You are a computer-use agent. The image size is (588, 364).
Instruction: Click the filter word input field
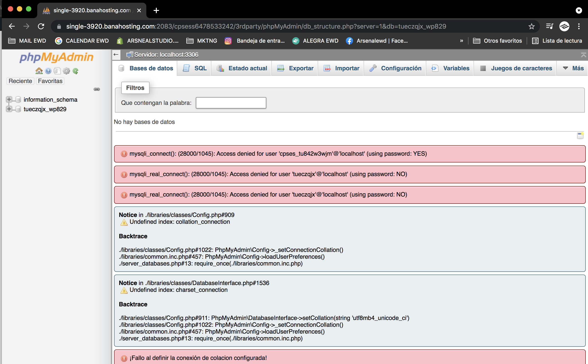[231, 103]
